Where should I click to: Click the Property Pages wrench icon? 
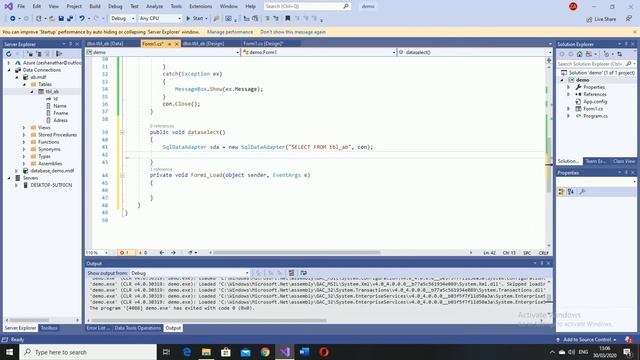coord(582,191)
